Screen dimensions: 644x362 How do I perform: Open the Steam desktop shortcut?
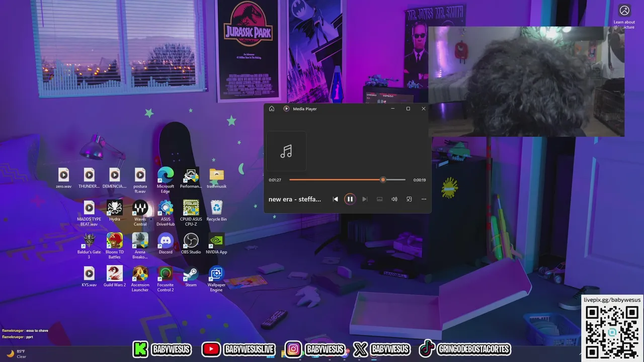[191, 277]
